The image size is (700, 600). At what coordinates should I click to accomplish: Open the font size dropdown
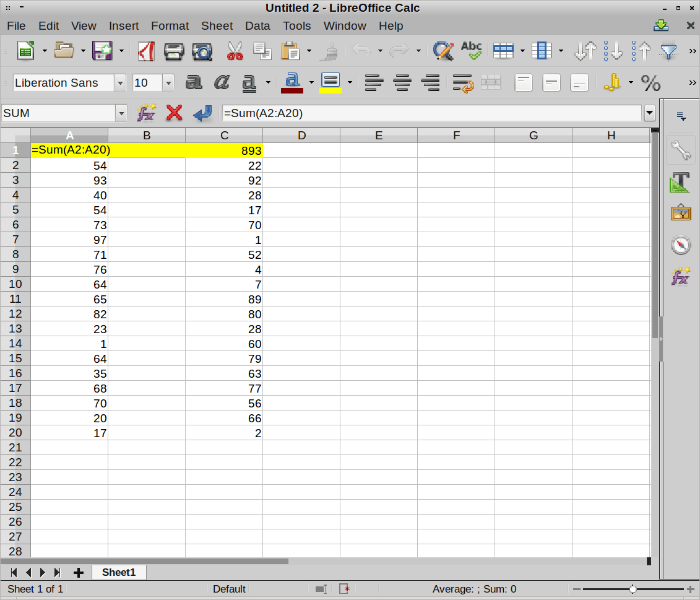pyautogui.click(x=168, y=83)
